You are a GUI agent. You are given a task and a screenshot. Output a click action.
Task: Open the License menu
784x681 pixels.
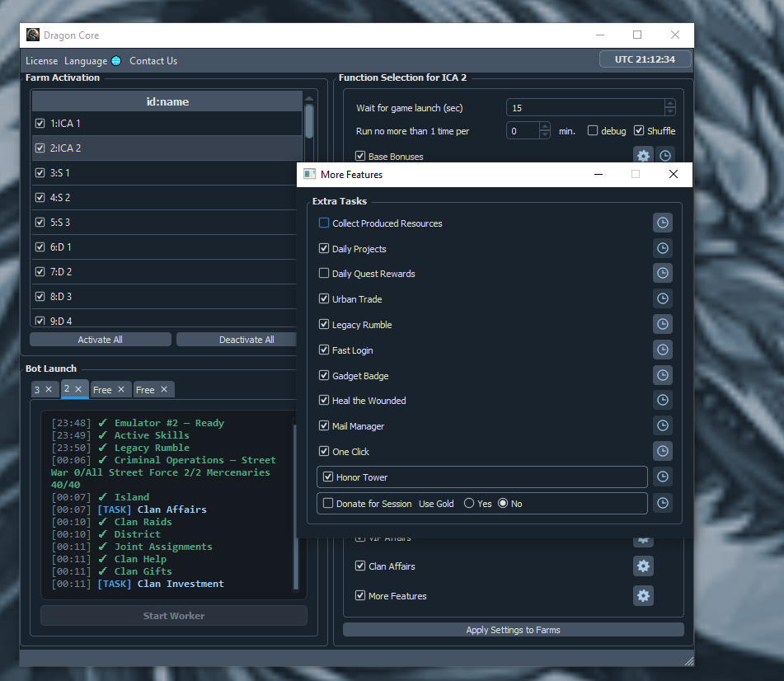(x=41, y=61)
